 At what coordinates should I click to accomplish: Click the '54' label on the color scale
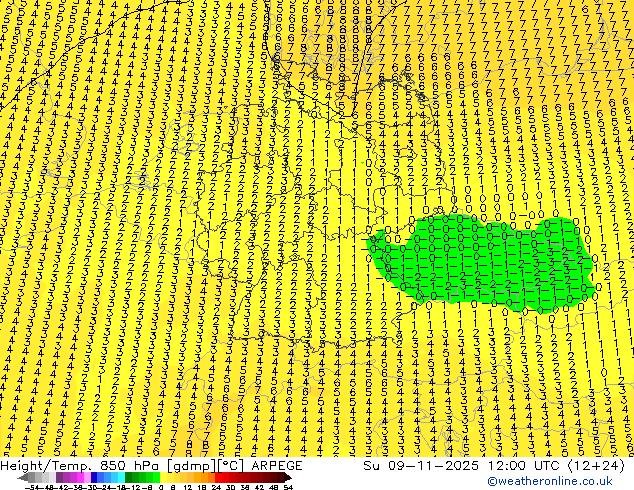[288, 487]
